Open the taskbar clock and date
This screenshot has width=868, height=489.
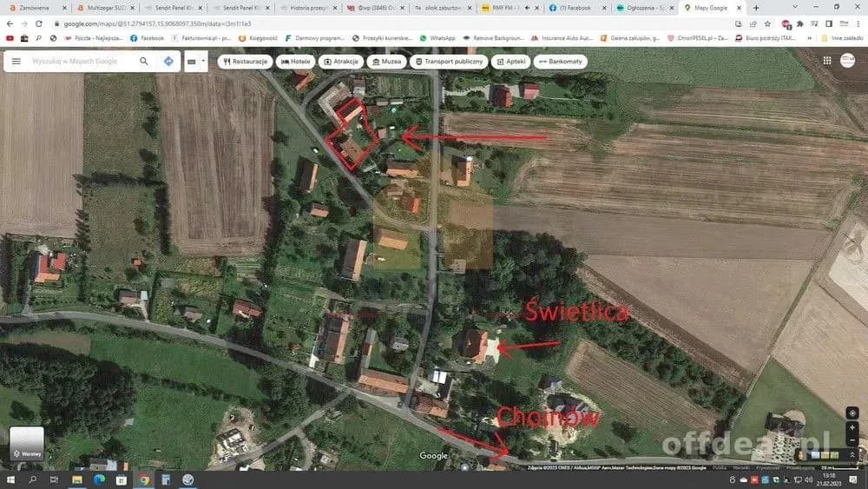pyautogui.click(x=829, y=479)
